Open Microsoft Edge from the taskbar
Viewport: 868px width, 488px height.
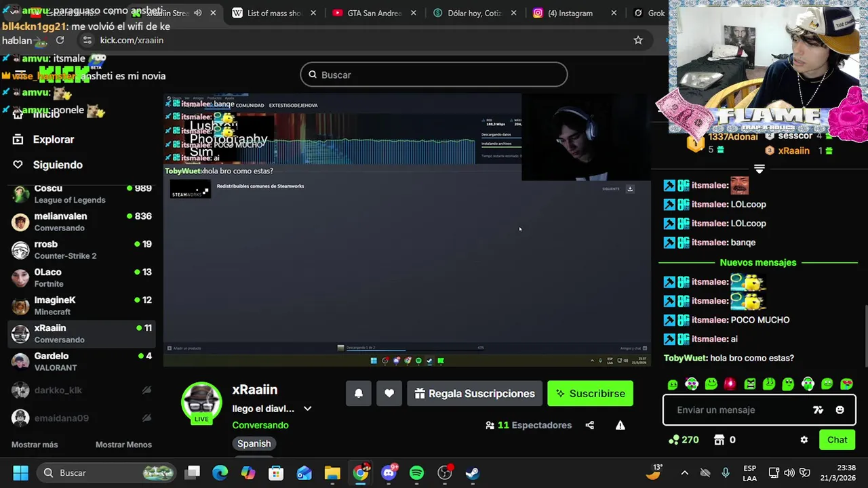pos(220,473)
